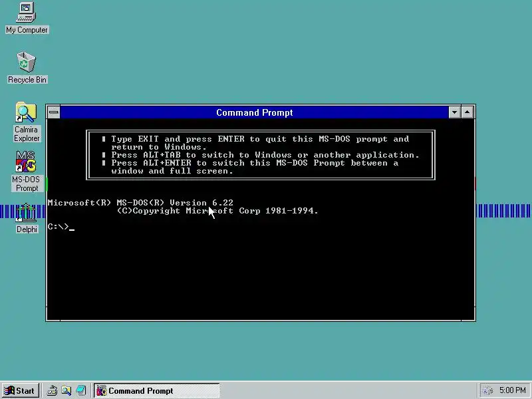Image resolution: width=532 pixels, height=399 pixels.
Task: Maximize the Command Prompt window with up arrow
Action: coord(467,112)
